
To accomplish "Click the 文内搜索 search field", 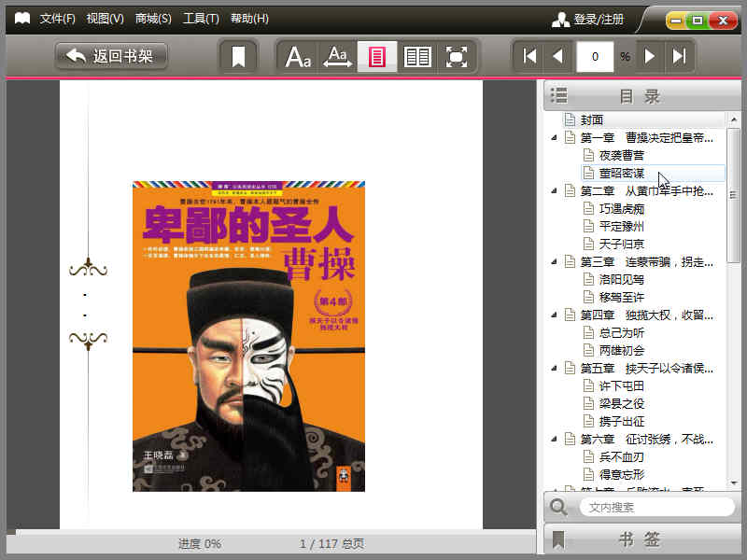I will coord(657,507).
